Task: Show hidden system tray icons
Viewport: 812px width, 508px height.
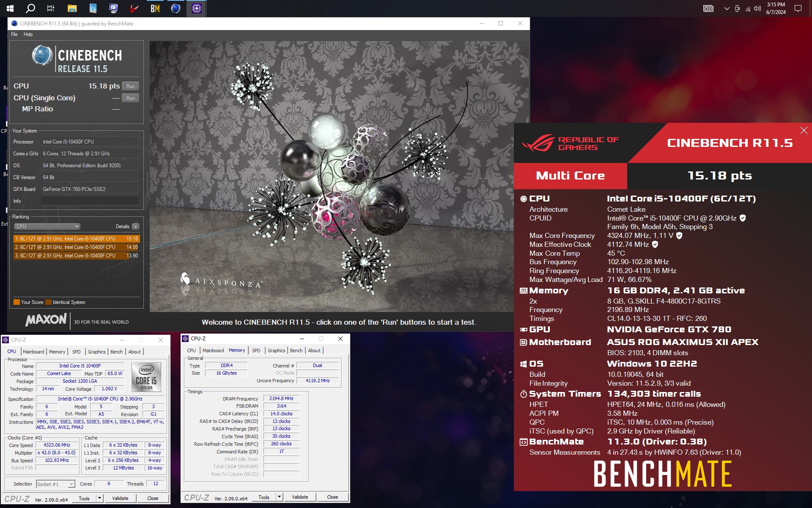Action: pos(727,8)
